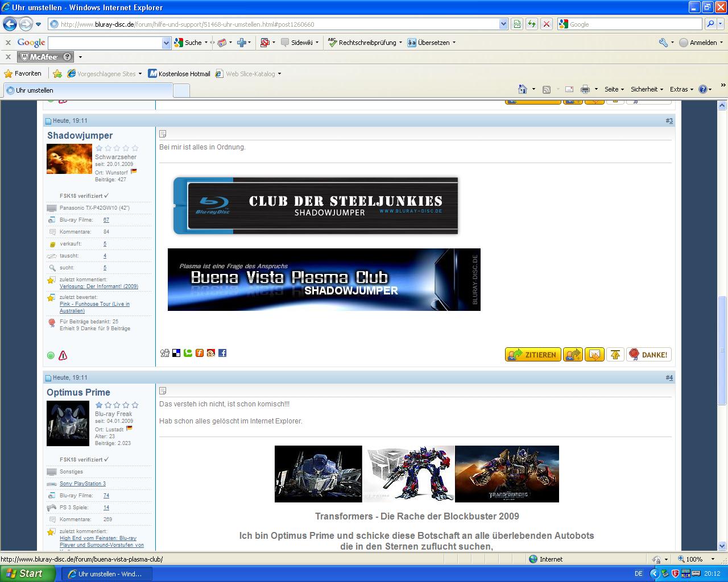
Task: Open the Web Slice-Katalog dropdown
Action: [x=279, y=74]
